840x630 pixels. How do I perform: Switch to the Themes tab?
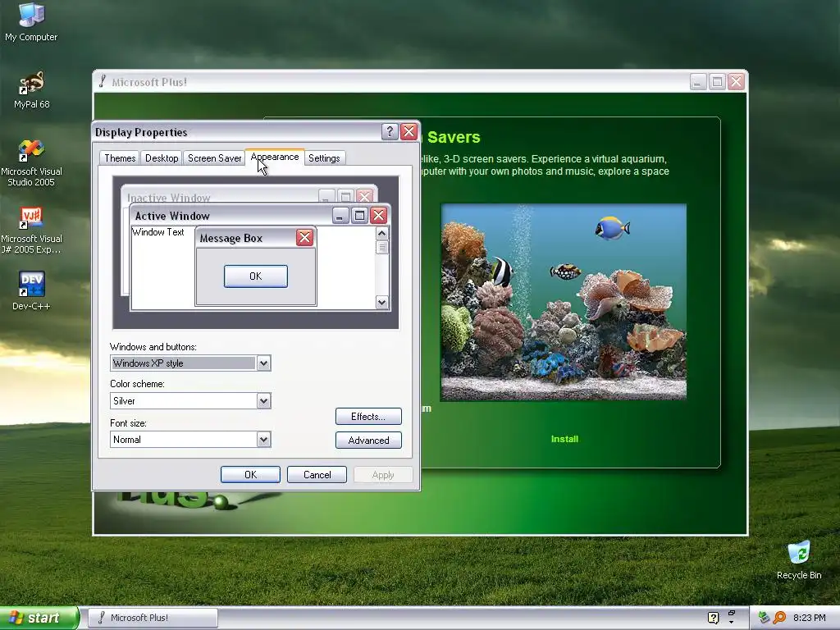tap(120, 158)
